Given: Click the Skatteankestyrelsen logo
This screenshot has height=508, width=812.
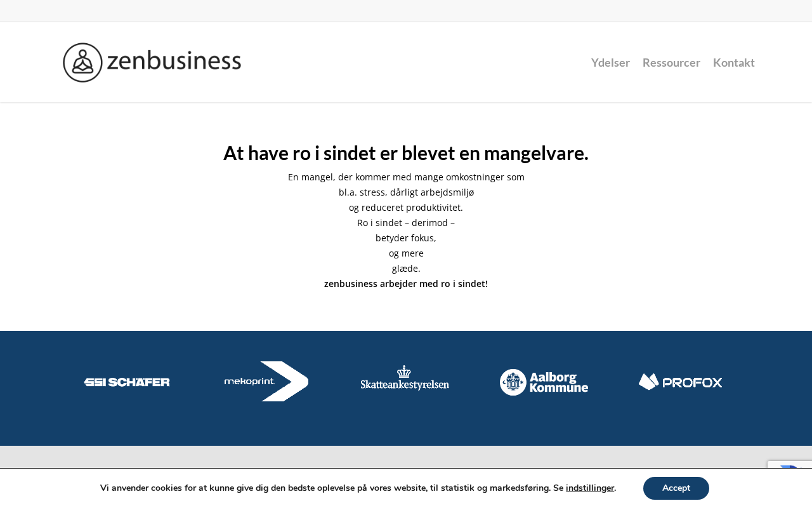Looking at the screenshot, I should pyautogui.click(x=405, y=378).
